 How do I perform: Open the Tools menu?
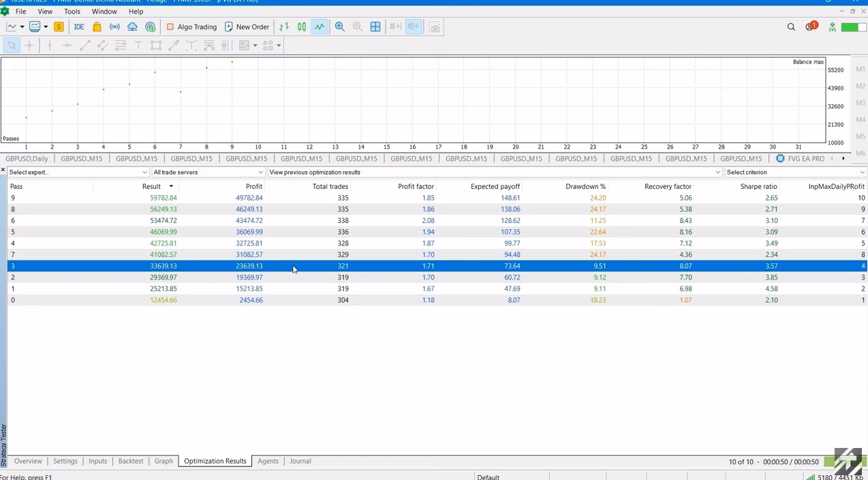tap(72, 12)
